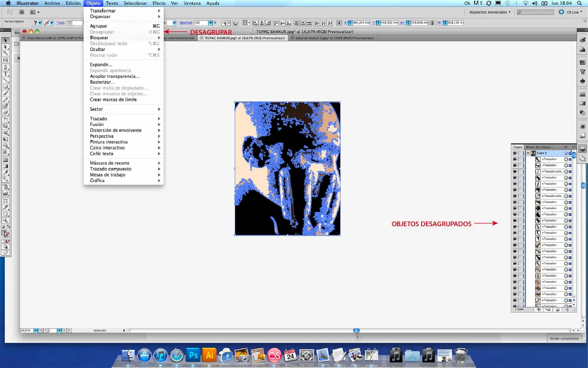Viewport: 588px width, 368px height.
Task: Choose Agrupar in Objeto menu
Action: (x=123, y=26)
